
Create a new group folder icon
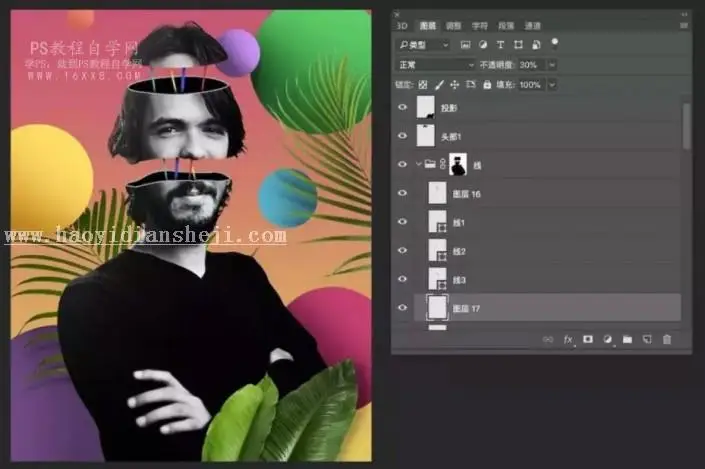tap(627, 339)
